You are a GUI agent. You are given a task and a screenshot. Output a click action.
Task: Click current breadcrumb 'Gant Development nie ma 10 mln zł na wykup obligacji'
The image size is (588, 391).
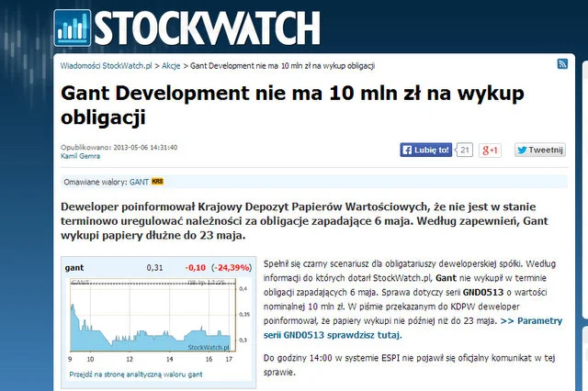click(x=282, y=66)
